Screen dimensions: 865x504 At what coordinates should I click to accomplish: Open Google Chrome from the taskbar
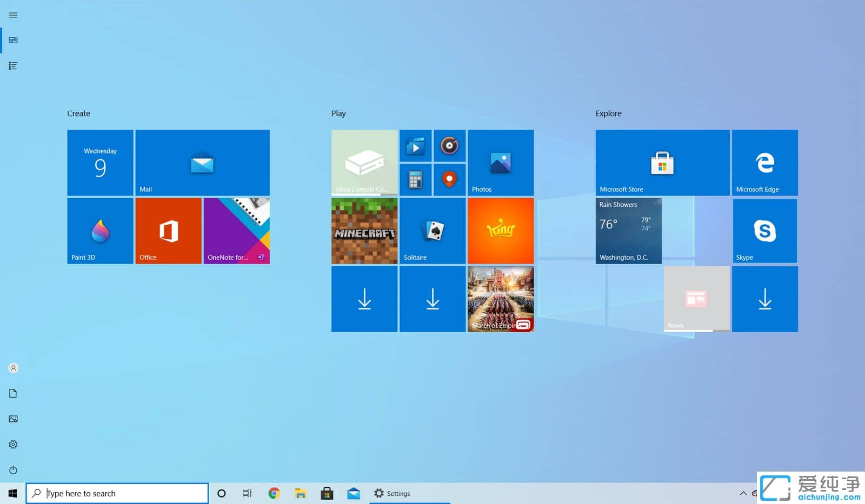point(274,493)
